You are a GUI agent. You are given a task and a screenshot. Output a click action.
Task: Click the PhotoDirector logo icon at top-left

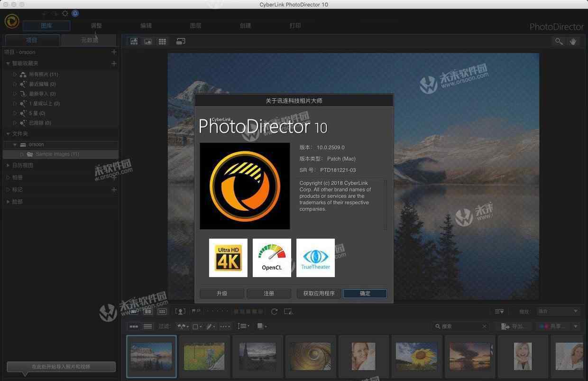click(x=12, y=21)
